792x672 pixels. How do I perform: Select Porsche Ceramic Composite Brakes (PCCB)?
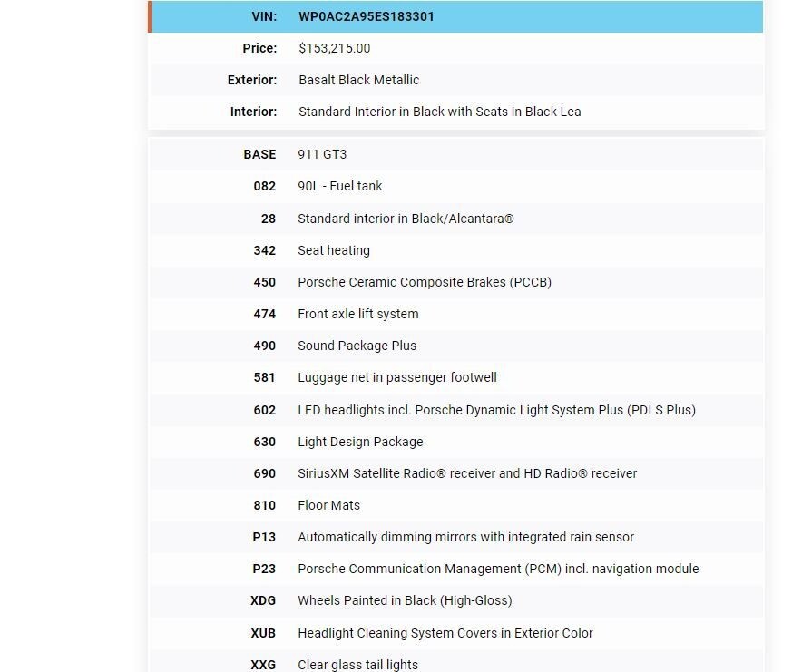pos(425,283)
